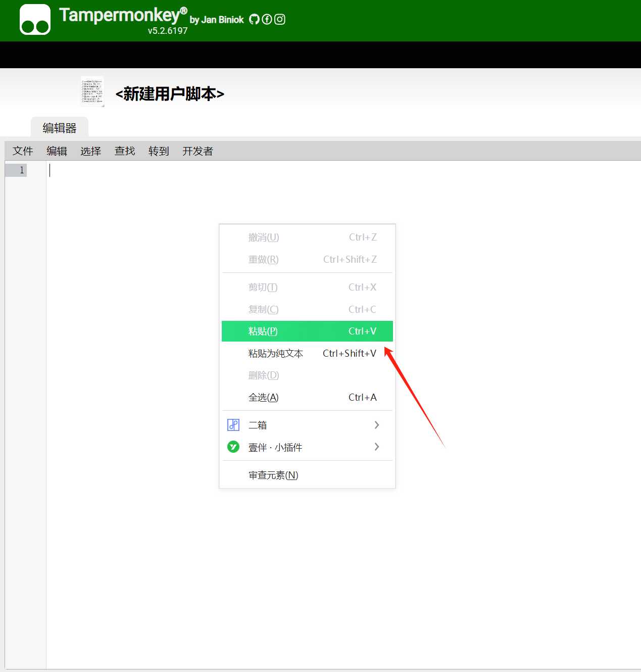641x672 pixels.
Task: Open the 查找 menu
Action: pyautogui.click(x=125, y=151)
